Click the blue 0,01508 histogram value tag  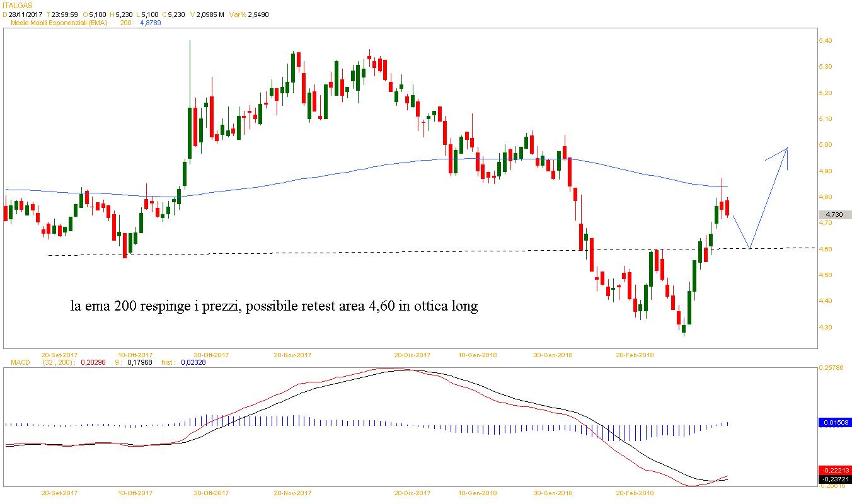(835, 422)
